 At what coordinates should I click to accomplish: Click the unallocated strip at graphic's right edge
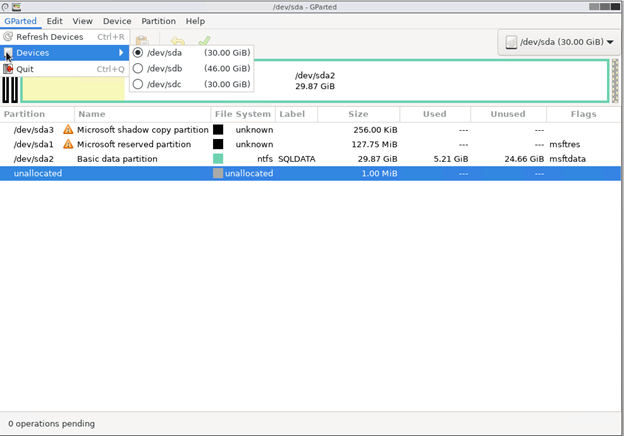click(x=615, y=81)
